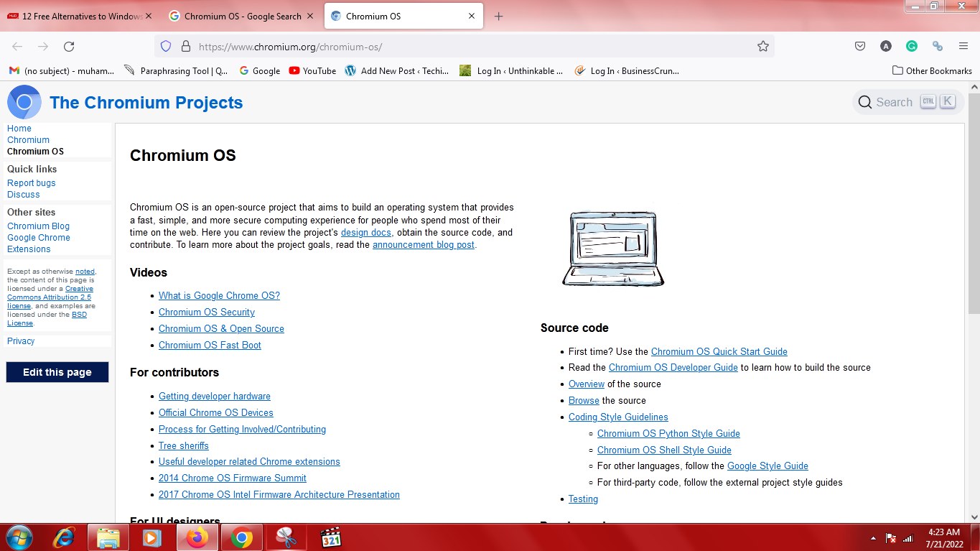
Task: Open the Chromium Blog link
Action: click(38, 226)
